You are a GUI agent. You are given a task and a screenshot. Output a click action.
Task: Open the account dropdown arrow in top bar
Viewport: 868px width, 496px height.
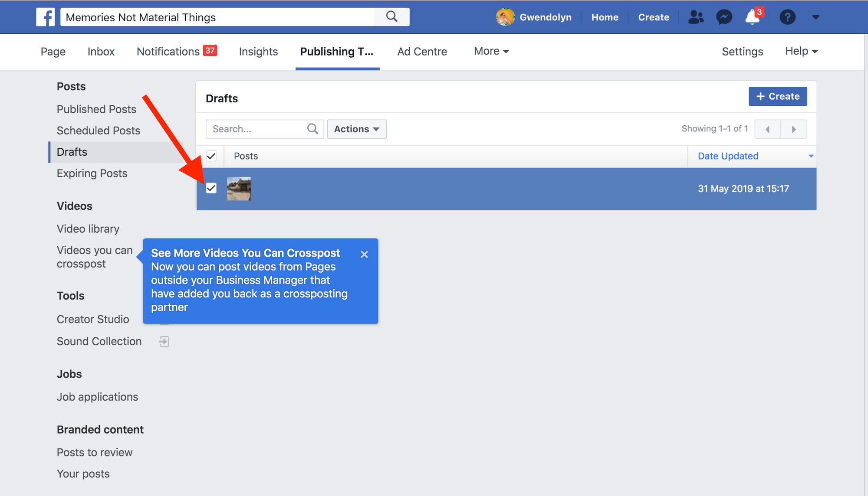tap(815, 17)
